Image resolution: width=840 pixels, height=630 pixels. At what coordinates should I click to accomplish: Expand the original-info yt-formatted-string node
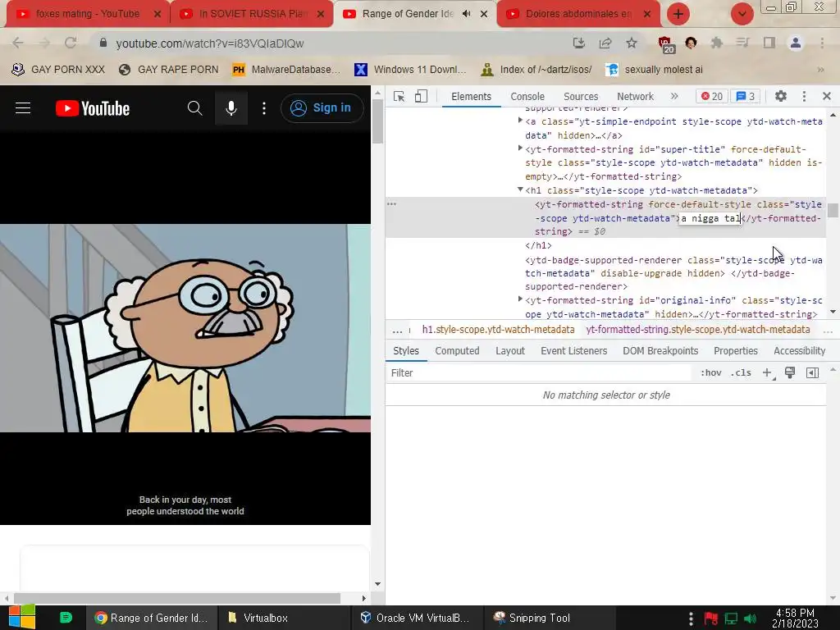point(520,299)
